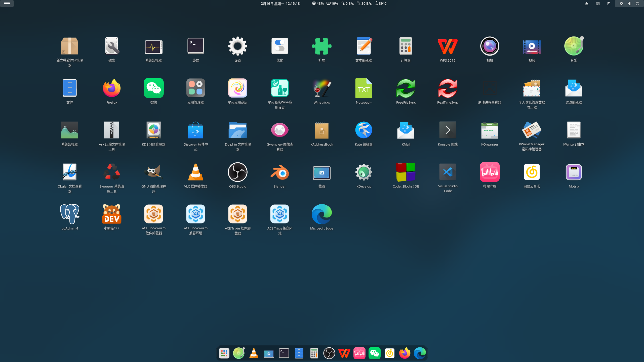Launch VLC 媒体播放器 from the grid
644x362 pixels.
tap(196, 172)
